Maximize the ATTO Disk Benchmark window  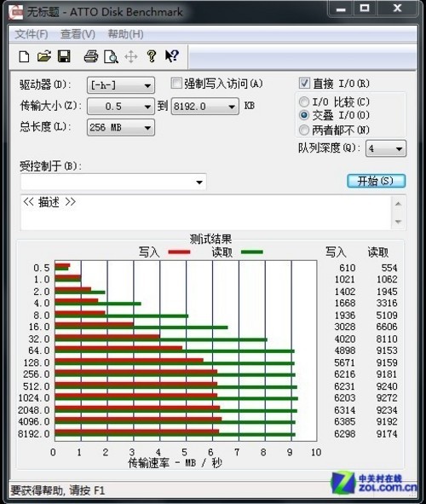click(365, 9)
